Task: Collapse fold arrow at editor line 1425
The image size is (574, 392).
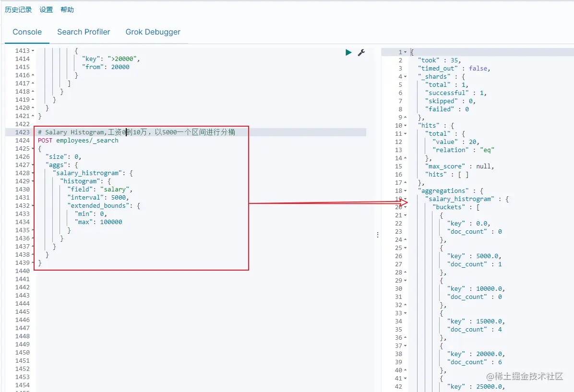Action: click(x=33, y=149)
